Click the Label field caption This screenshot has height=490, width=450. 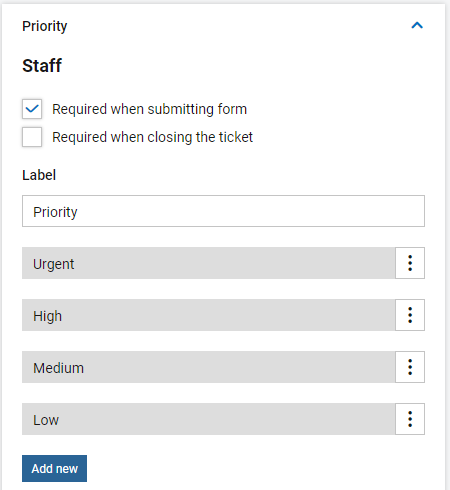[39, 175]
